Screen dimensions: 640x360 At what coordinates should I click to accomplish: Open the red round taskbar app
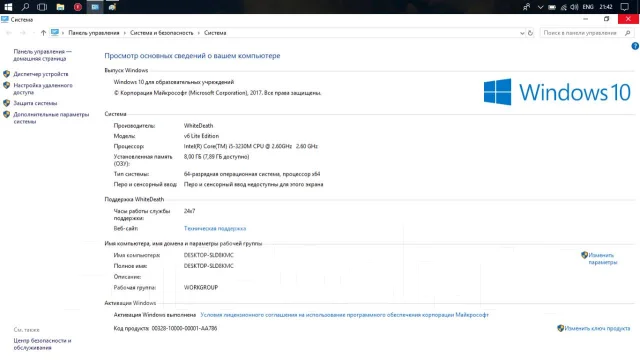pyautogui.click(x=78, y=7)
